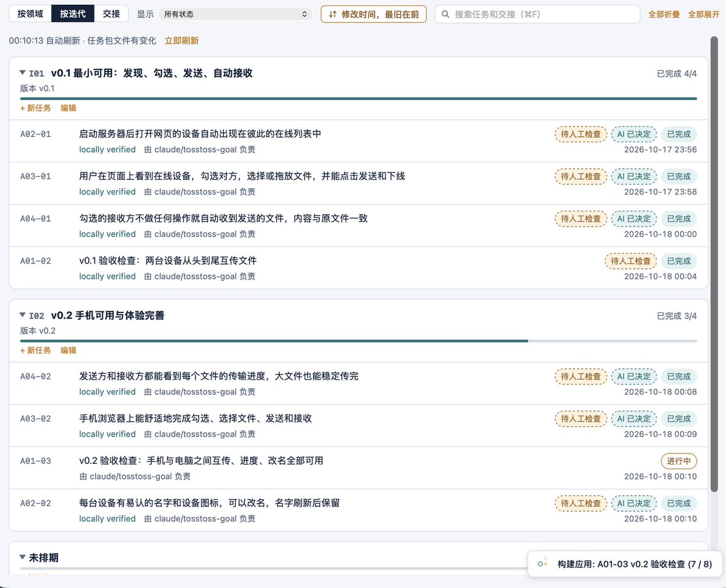This screenshot has width=726, height=588.
Task: Collapse the I02 iteration section
Action: tap(22, 315)
